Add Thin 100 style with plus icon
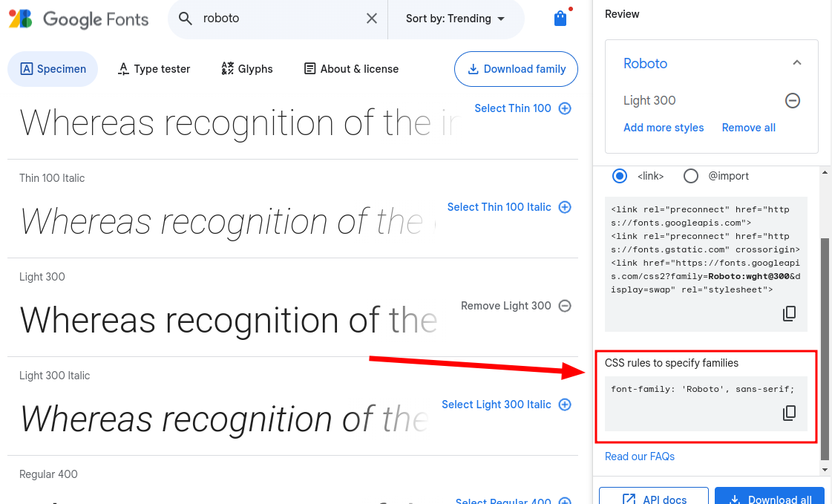Screen dimensions: 832x504 [565, 108]
